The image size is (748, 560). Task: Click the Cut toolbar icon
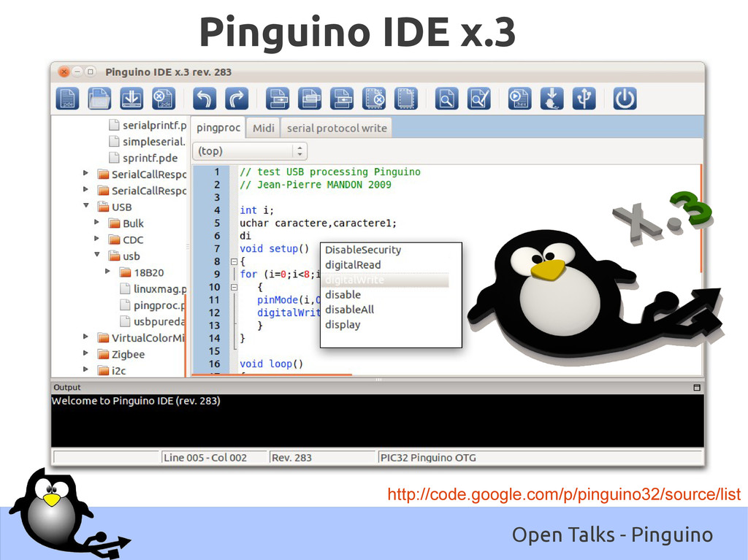tap(277, 99)
